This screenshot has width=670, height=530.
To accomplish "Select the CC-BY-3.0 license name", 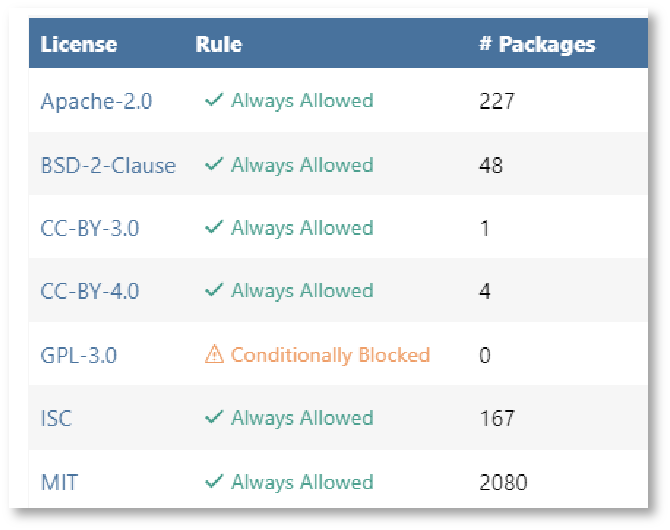I will coord(90,228).
